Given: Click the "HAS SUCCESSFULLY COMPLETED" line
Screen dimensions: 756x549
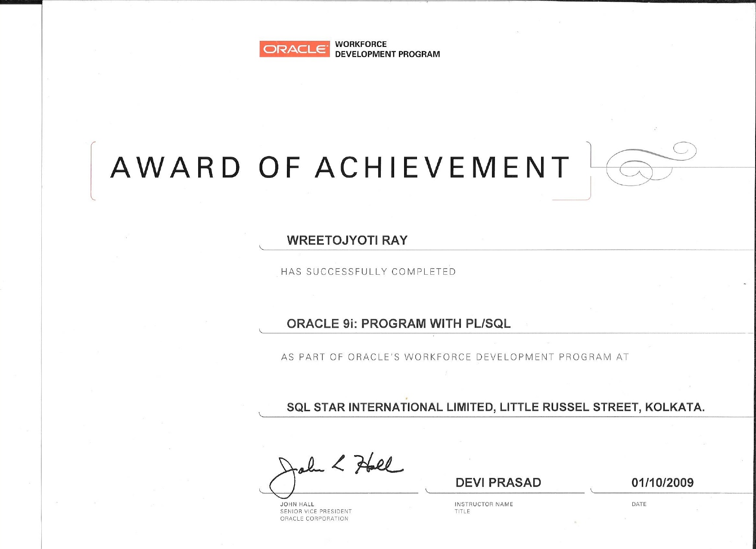Looking at the screenshot, I should tap(368, 272).
